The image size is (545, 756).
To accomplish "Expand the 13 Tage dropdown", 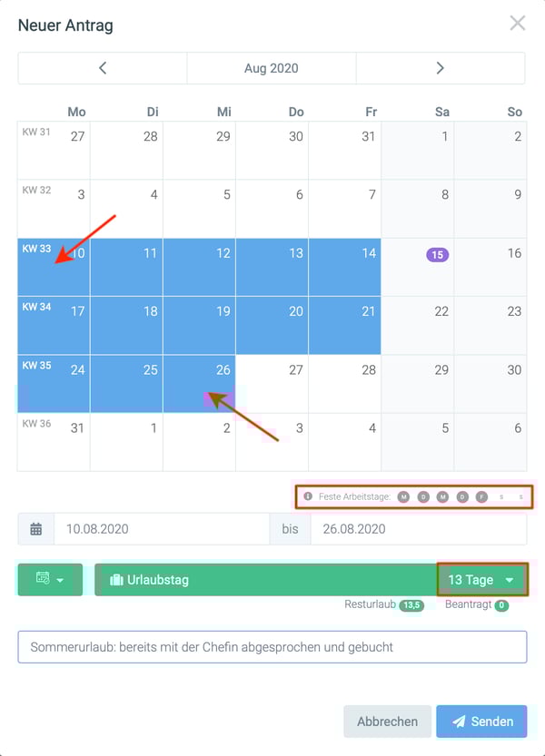I will tap(481, 580).
